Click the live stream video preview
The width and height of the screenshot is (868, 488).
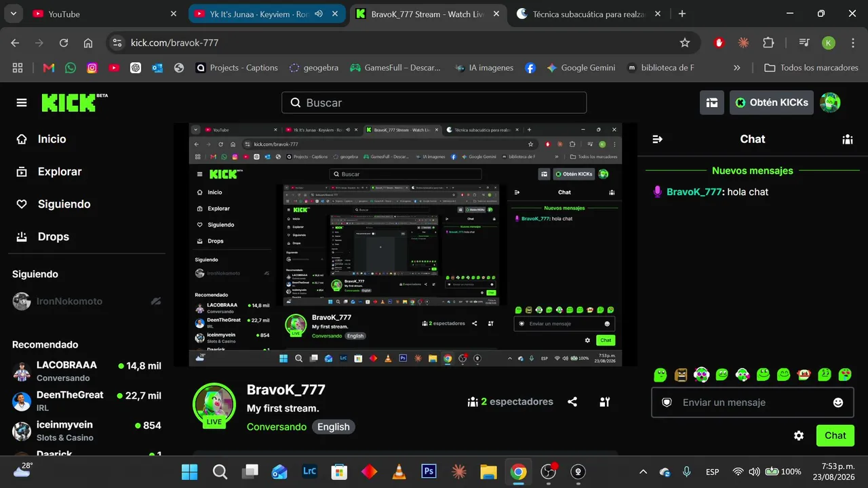click(406, 245)
